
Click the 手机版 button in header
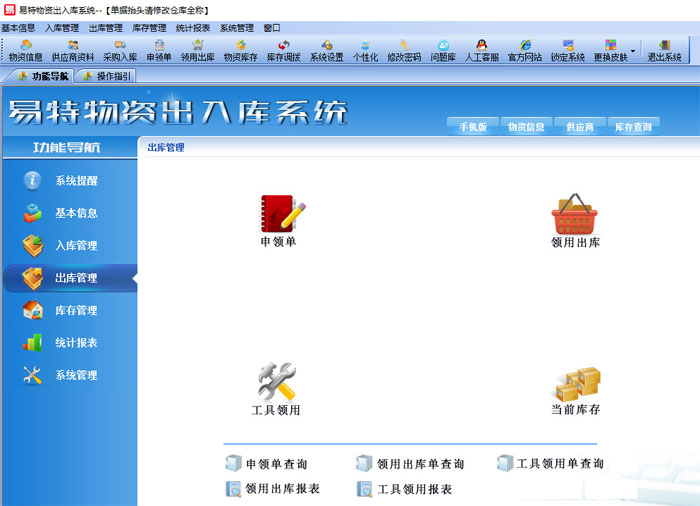click(472, 127)
